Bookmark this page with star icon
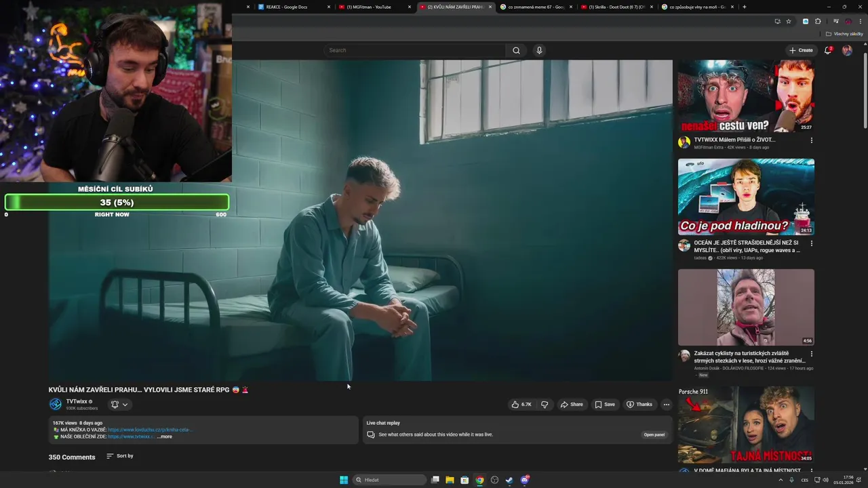Viewport: 868px width, 488px height. [789, 21]
